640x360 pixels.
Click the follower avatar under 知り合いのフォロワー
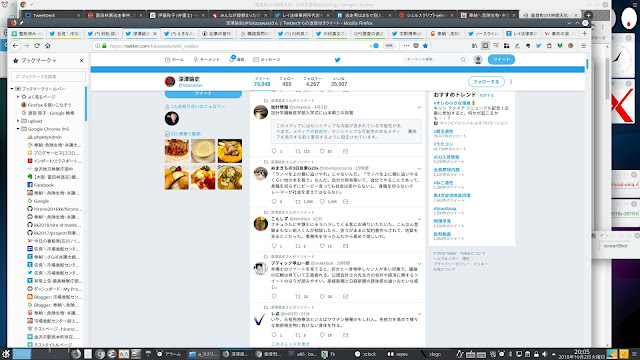pyautogui.click(x=172, y=118)
